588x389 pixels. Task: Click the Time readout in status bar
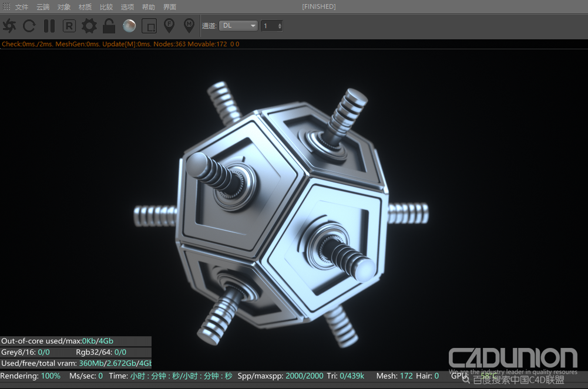(x=170, y=376)
